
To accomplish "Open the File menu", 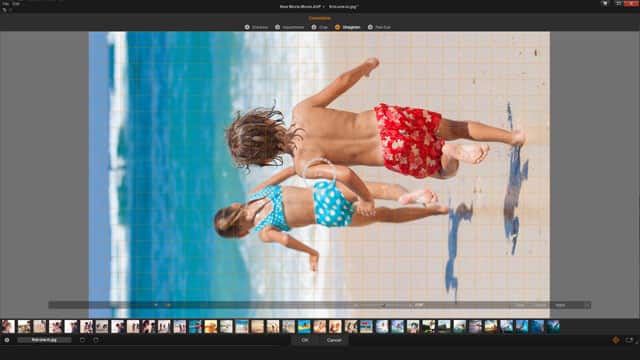I will click(5, 4).
